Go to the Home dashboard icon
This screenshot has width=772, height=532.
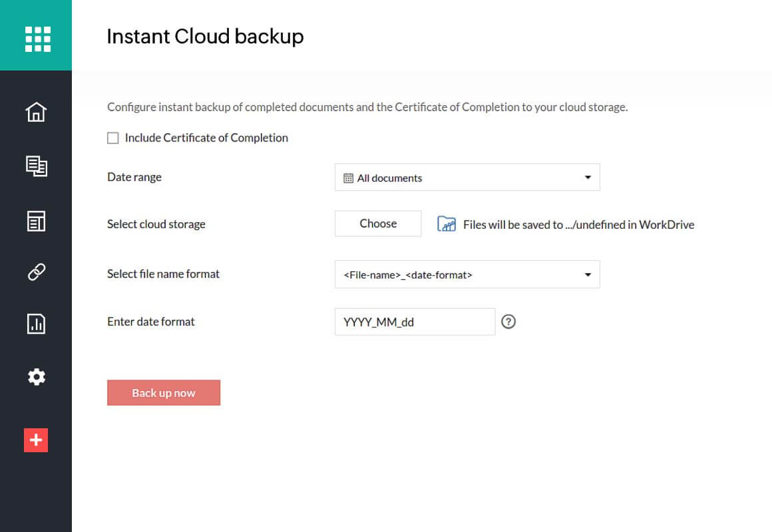pos(36,112)
